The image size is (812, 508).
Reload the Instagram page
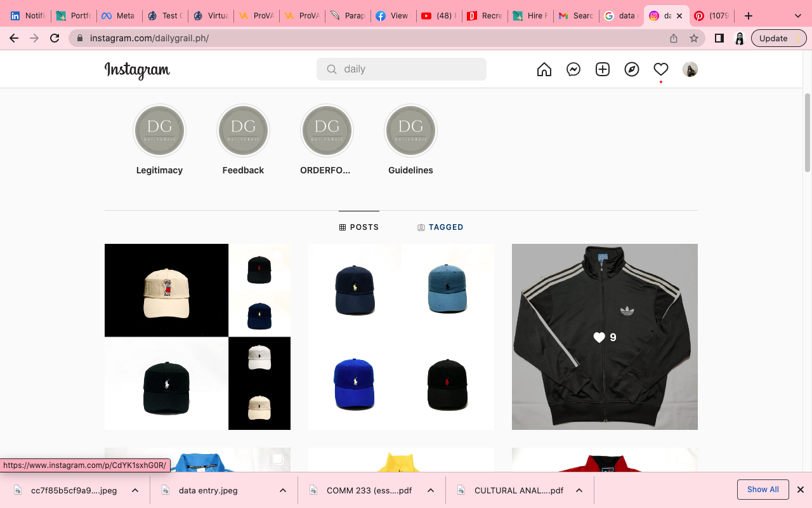pos(55,38)
